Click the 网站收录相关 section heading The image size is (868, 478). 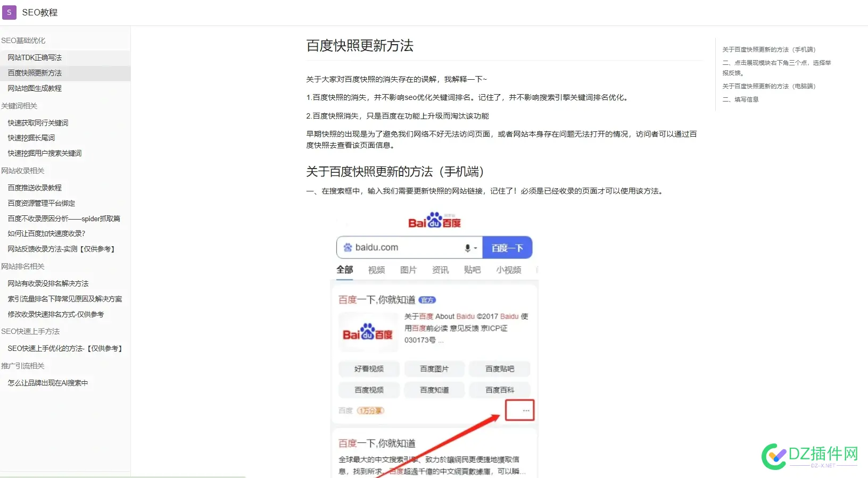tap(23, 171)
